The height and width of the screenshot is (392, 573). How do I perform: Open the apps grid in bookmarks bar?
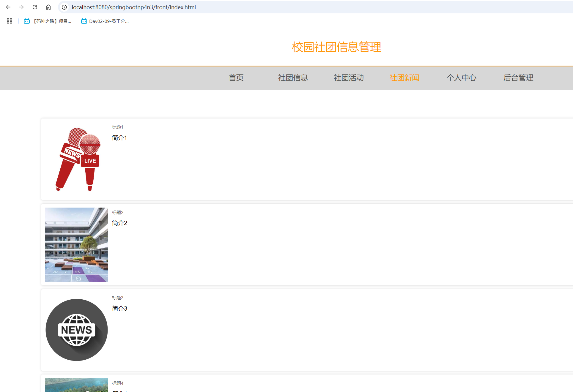[10, 21]
